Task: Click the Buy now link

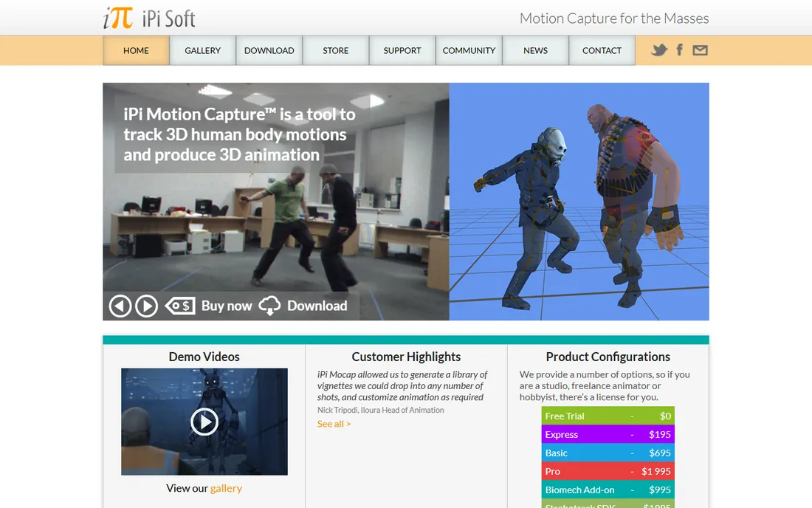Action: 227,306
